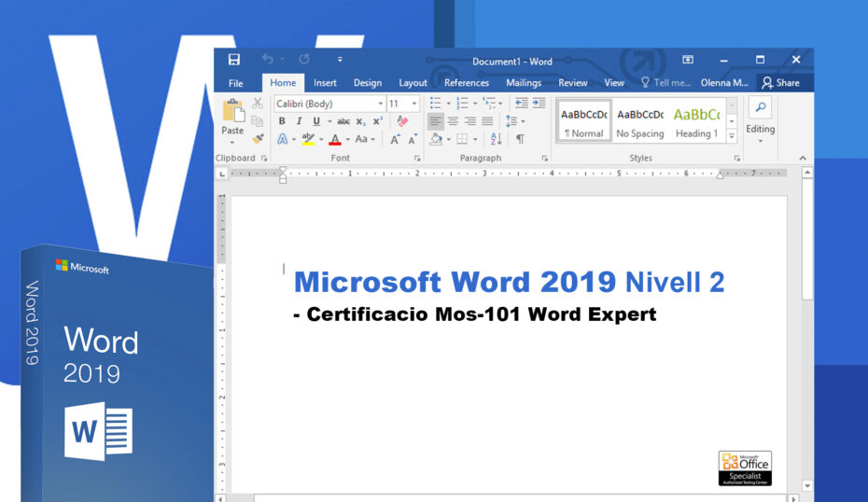Switch to the Insert tab

pyautogui.click(x=325, y=83)
